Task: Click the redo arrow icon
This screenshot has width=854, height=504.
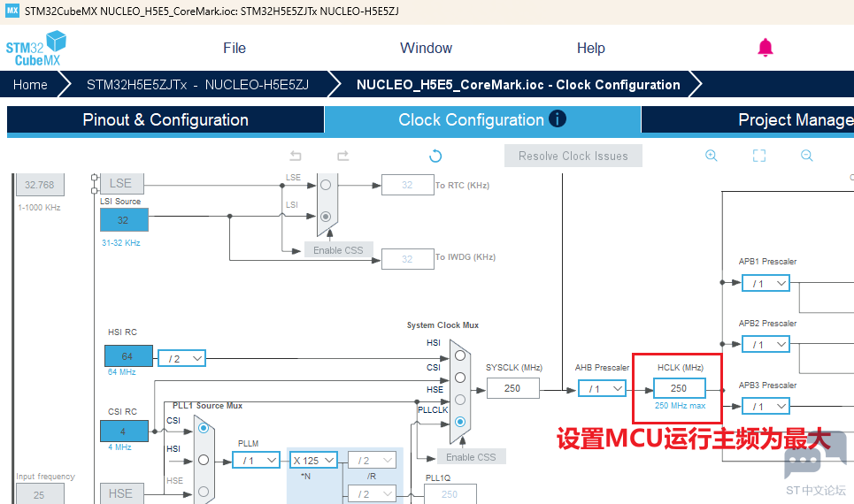Action: point(343,157)
